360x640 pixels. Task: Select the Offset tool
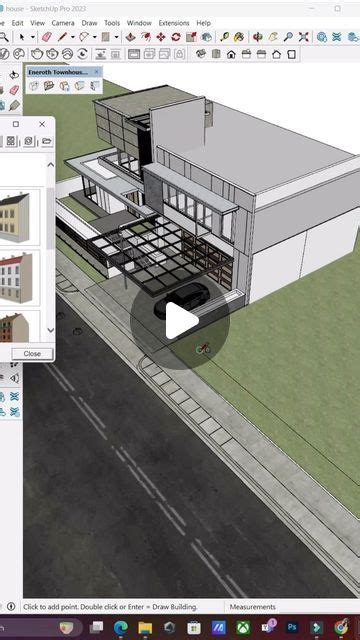146,37
